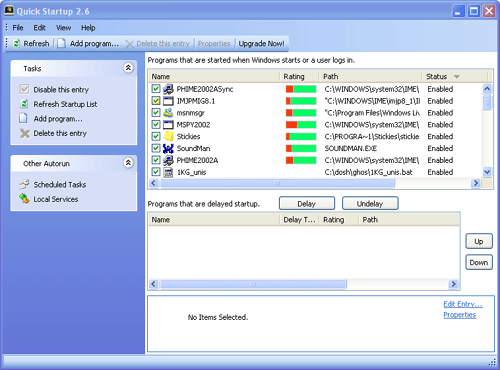The width and height of the screenshot is (500, 370).
Task: Click the rating bar for SoundMan
Action: [301, 148]
